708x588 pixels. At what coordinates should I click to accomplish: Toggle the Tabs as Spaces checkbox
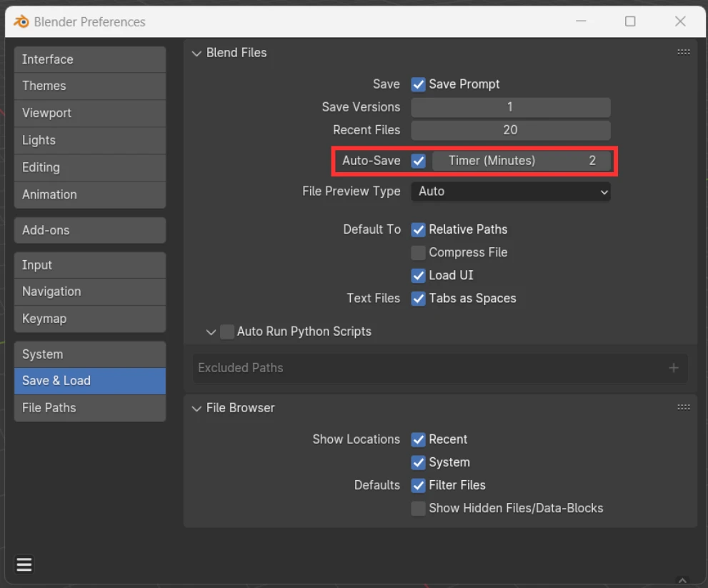(418, 299)
